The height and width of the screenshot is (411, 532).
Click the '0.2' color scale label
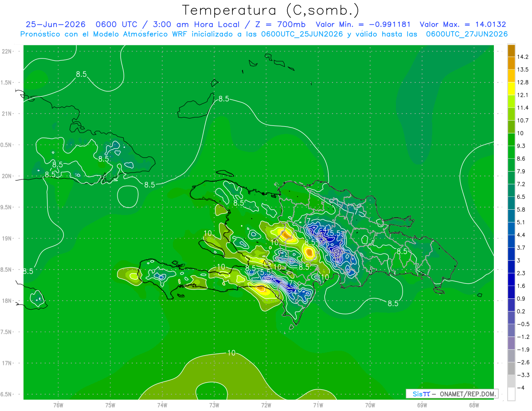pos(520,312)
